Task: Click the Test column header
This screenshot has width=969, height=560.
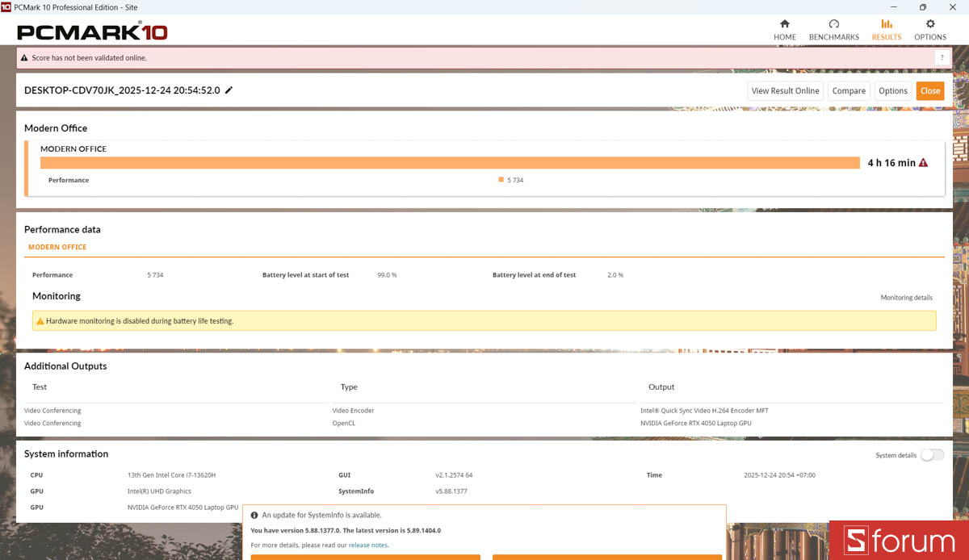Action: pos(40,387)
